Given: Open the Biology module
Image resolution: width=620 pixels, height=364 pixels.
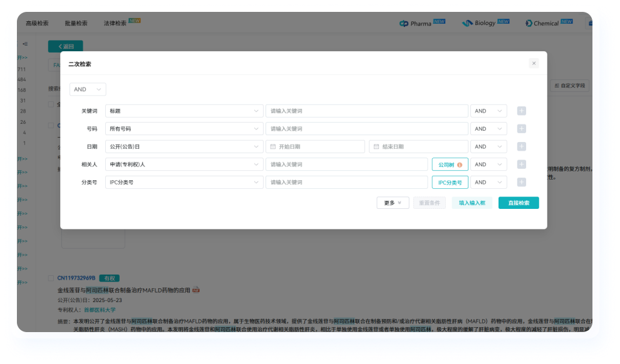Looking at the screenshot, I should (x=485, y=23).
